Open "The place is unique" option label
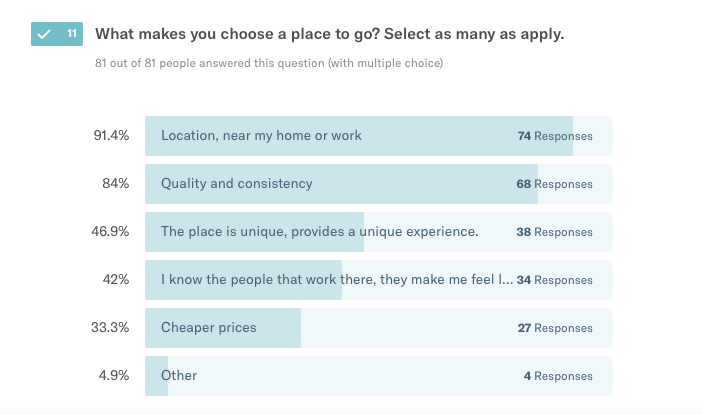The image size is (703, 415). pyautogui.click(x=320, y=232)
